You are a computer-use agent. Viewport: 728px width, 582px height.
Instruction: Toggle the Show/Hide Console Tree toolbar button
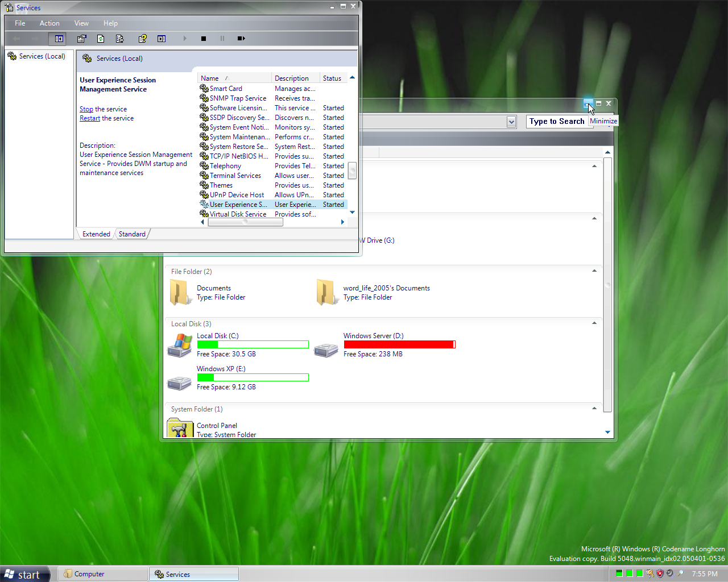pyautogui.click(x=59, y=39)
